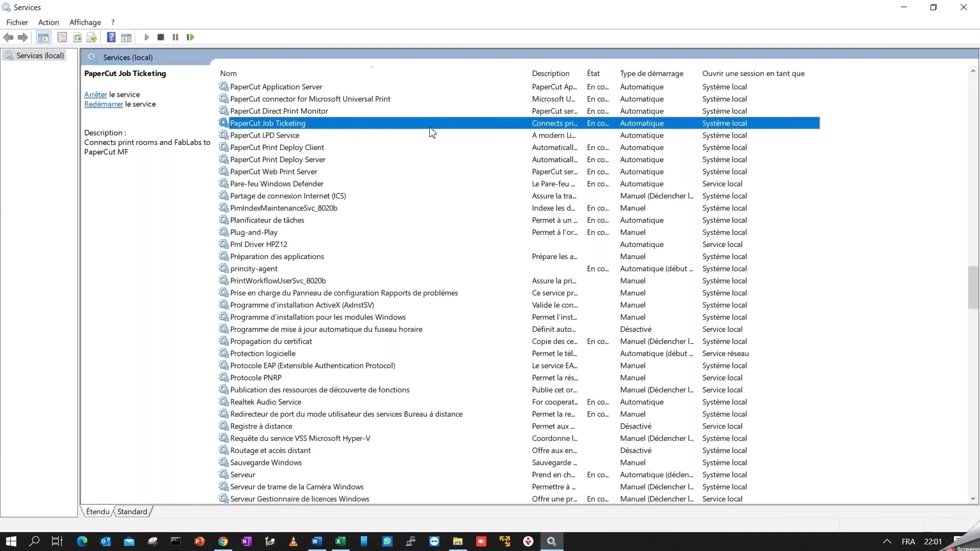Open the Affichage menu
Viewport: 980px width, 551px height.
[85, 22]
